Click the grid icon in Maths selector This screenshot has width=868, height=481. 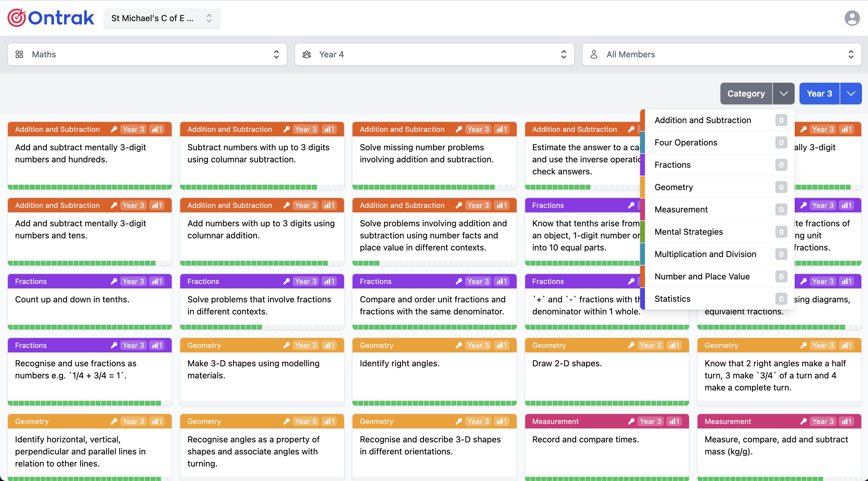[19, 54]
